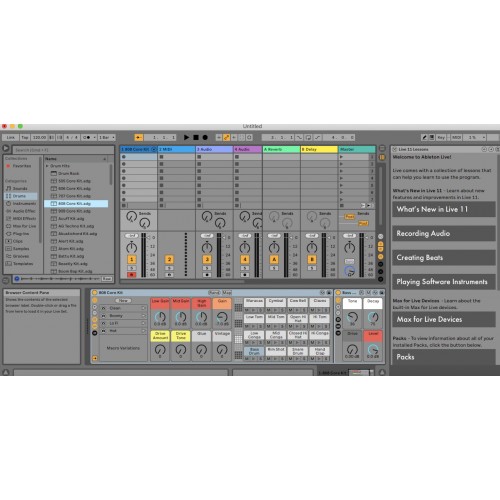Click New macro variation button
The width and height of the screenshot is (500, 500).
(123, 300)
